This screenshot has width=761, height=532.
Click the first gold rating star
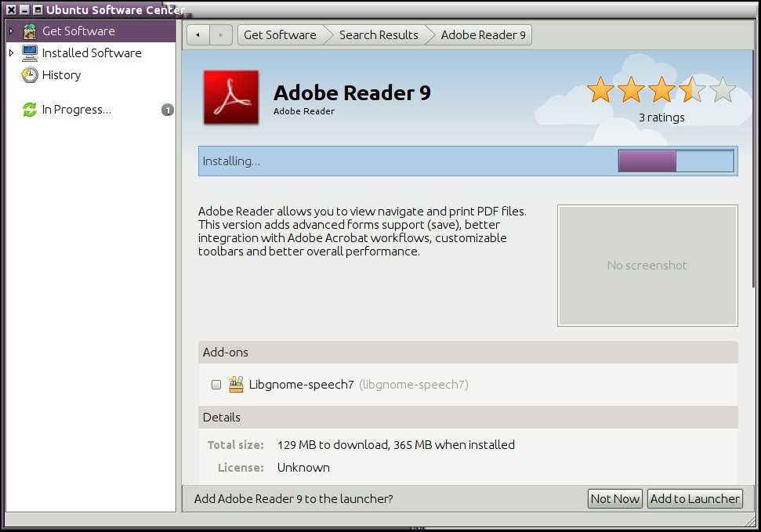coord(600,89)
